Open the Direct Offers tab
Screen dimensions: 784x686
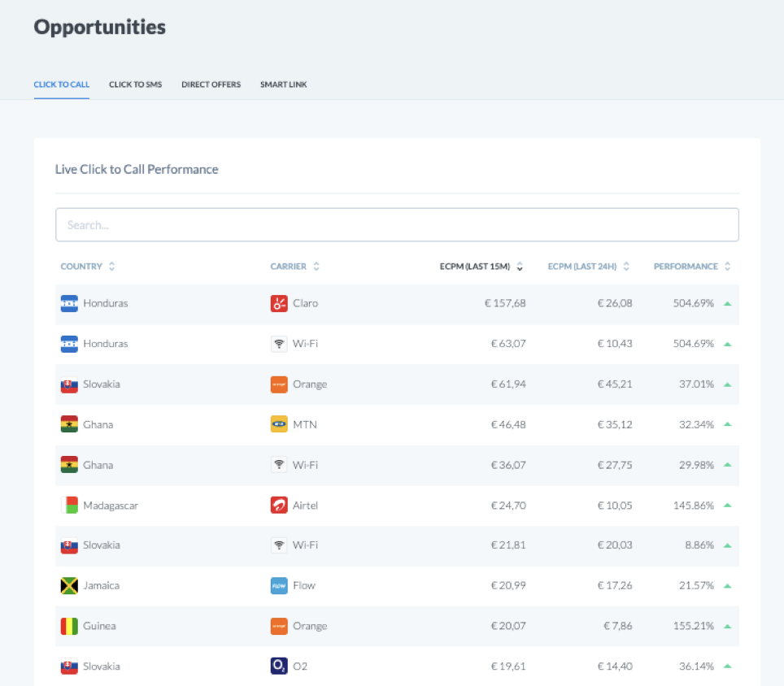[x=211, y=85]
